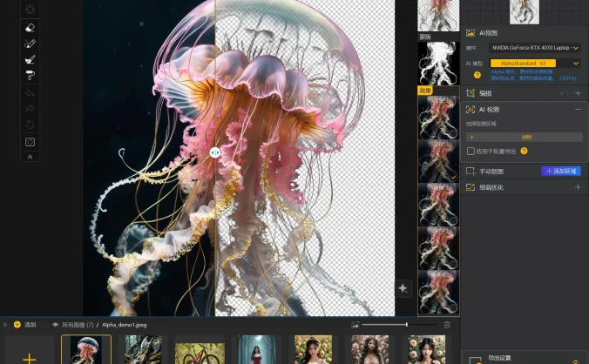
Task: Select the woman in forest path thumbnail
Action: [x=256, y=350]
